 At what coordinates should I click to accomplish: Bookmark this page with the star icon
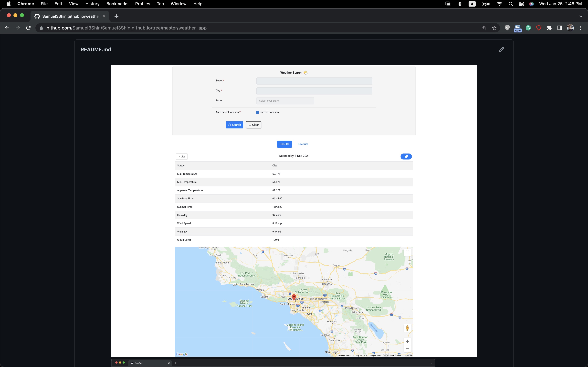[494, 28]
